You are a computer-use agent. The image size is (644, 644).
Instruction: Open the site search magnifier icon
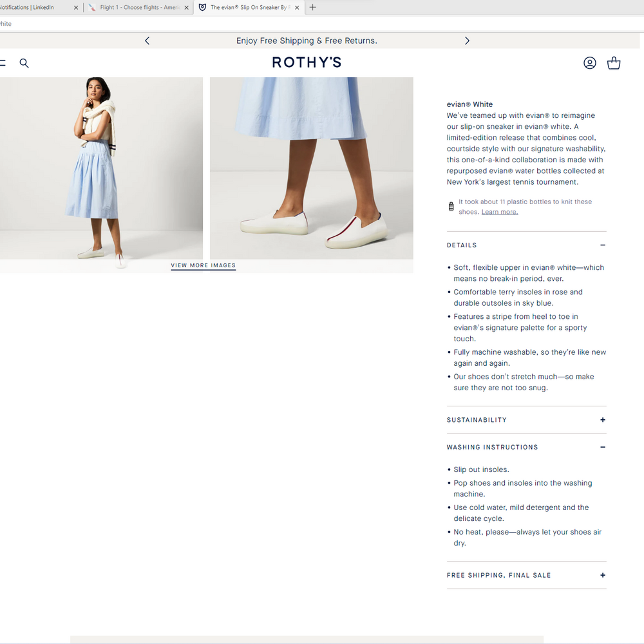(x=24, y=63)
